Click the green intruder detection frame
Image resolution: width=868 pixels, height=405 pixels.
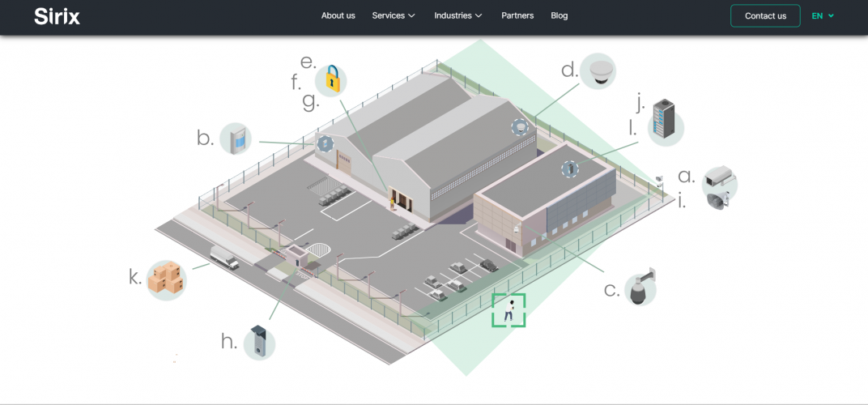click(x=508, y=310)
